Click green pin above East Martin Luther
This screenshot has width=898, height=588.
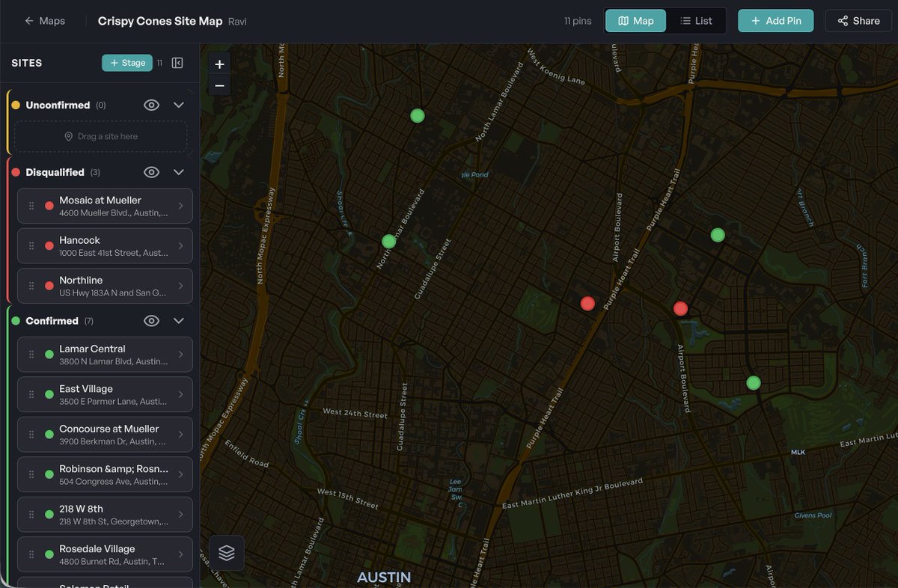click(754, 383)
